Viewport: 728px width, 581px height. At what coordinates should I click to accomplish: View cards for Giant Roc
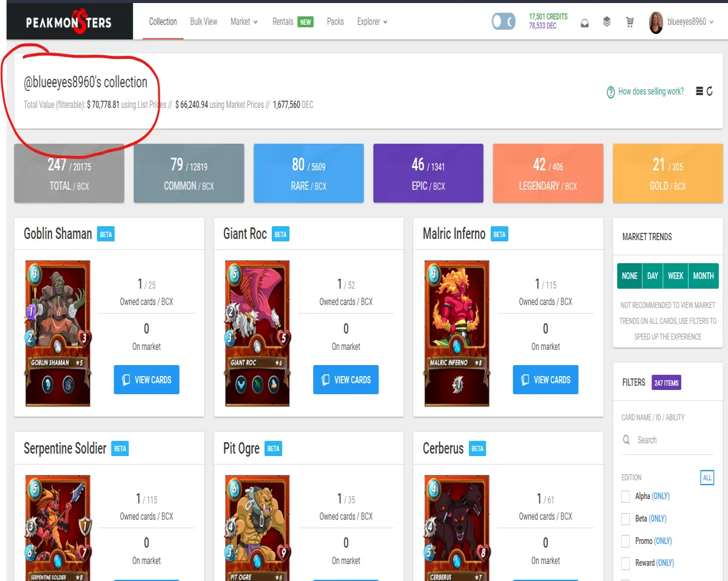tap(346, 380)
